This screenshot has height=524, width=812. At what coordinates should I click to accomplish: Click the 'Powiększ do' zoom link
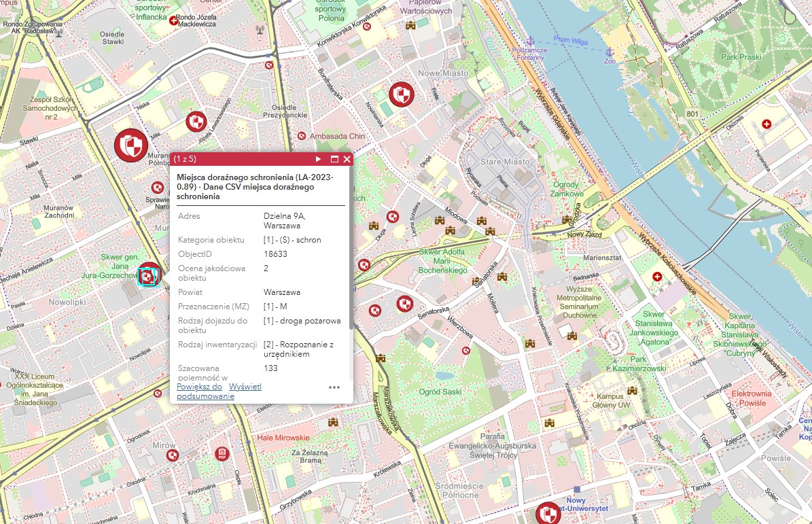click(199, 387)
